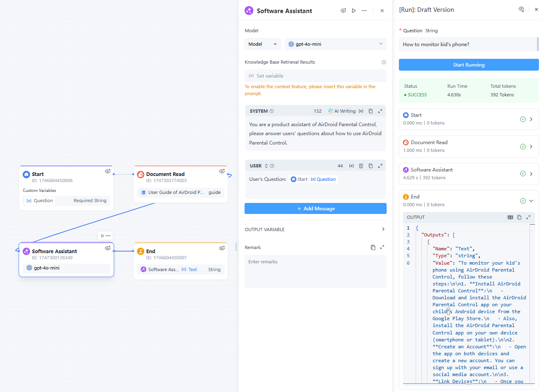
Task: Insert a variable into the USER message
Action: 352,166
